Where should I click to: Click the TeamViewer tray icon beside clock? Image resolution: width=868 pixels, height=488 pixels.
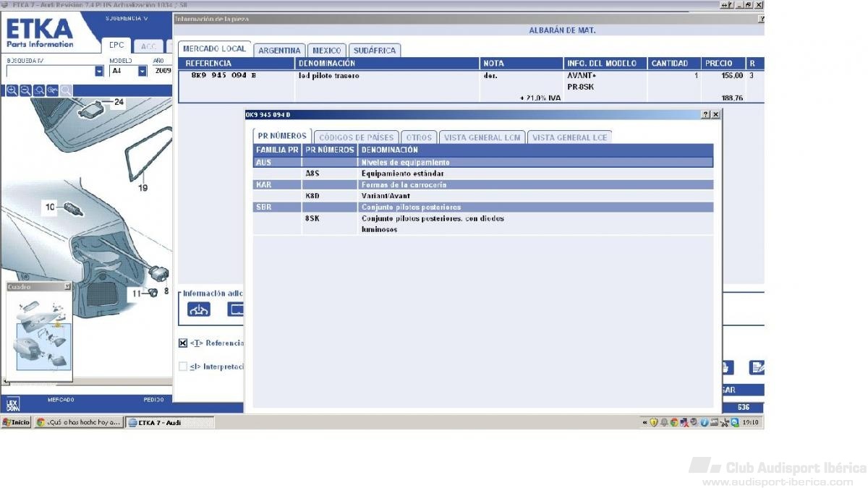point(734,423)
